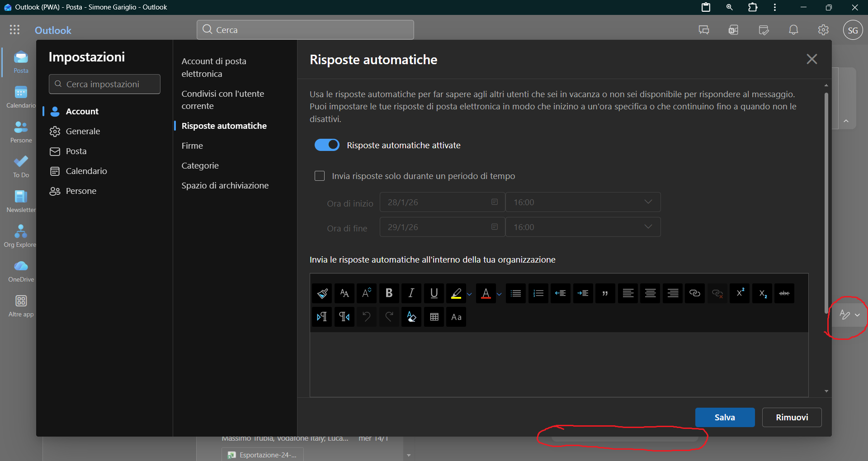Click the Cerca impostazioni search field
868x461 pixels.
click(x=104, y=84)
